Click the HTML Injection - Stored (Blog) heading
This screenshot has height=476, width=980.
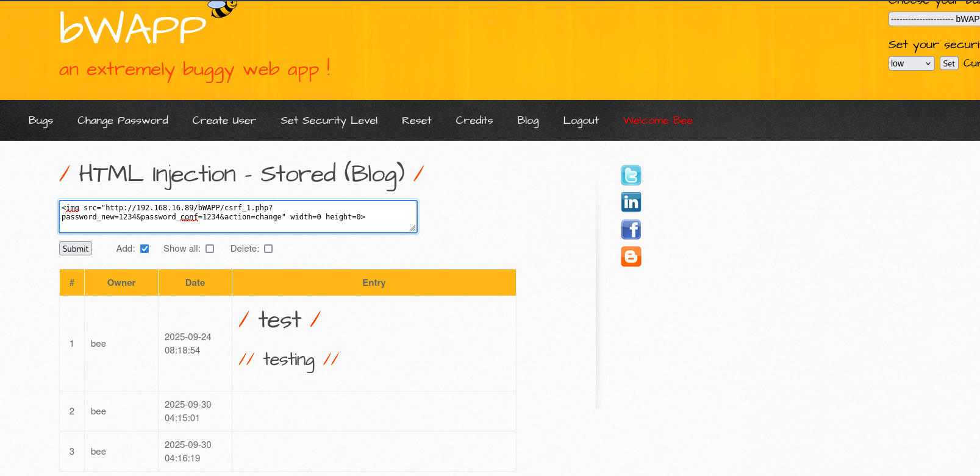pyautogui.click(x=241, y=175)
